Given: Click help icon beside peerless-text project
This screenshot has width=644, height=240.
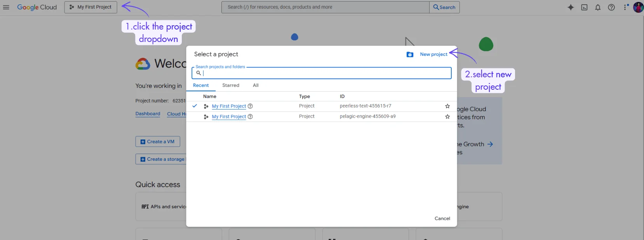Looking at the screenshot, I should pos(250,106).
